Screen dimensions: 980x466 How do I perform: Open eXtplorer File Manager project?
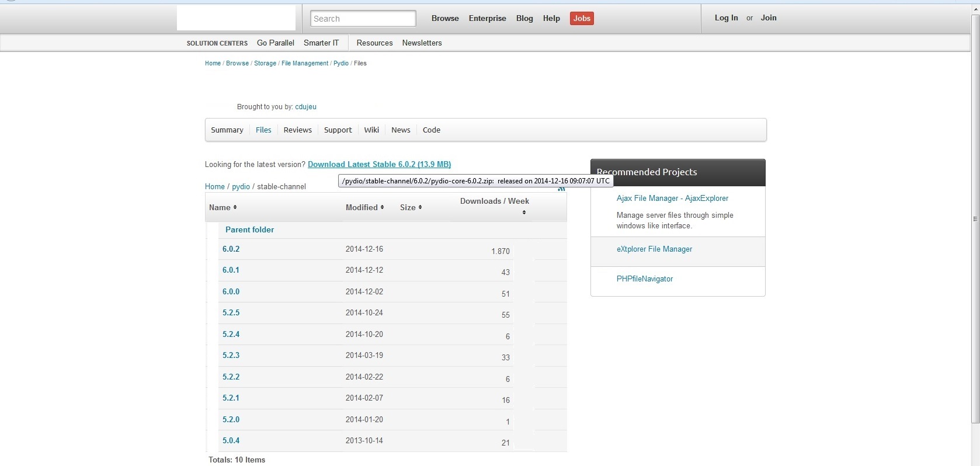[654, 249]
